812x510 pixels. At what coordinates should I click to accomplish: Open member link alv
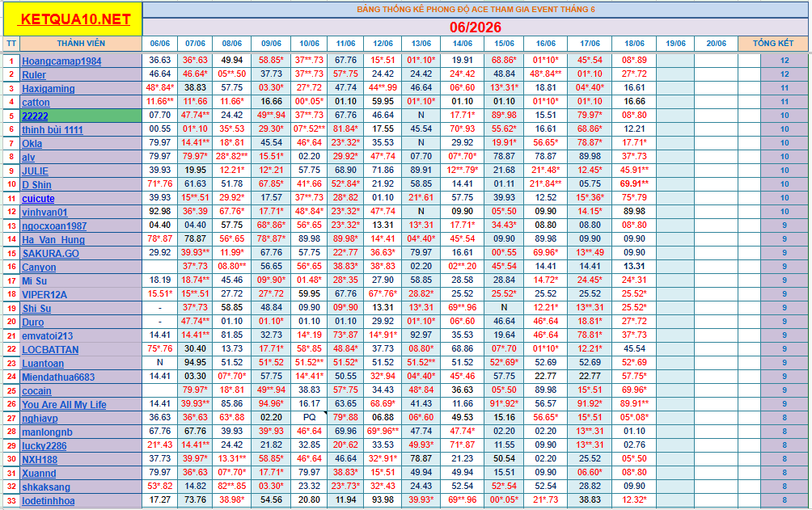click(x=28, y=158)
